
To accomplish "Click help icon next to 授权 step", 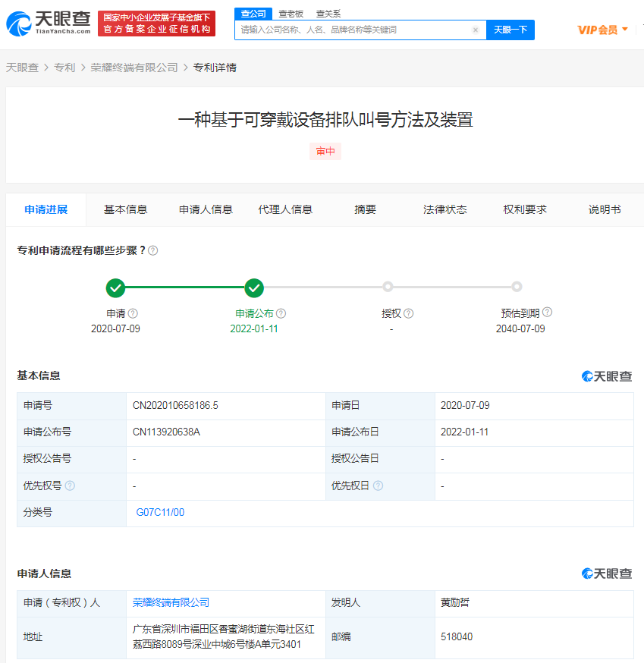I will (408, 313).
